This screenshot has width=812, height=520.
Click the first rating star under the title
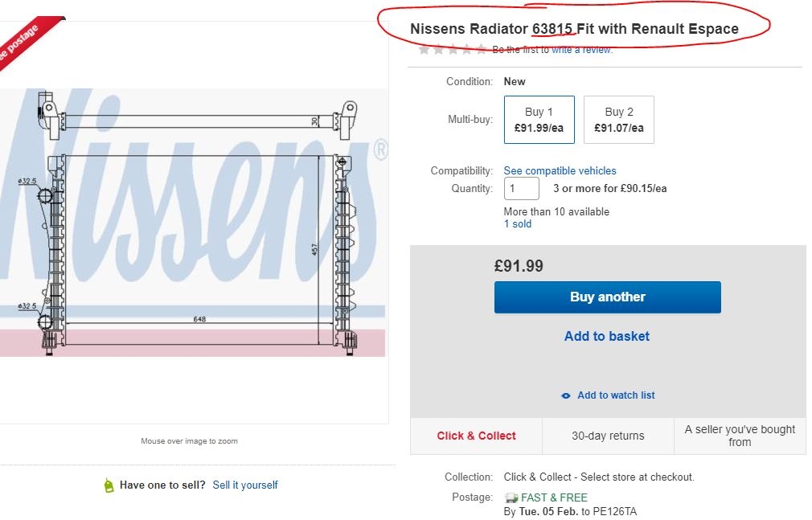pos(424,50)
